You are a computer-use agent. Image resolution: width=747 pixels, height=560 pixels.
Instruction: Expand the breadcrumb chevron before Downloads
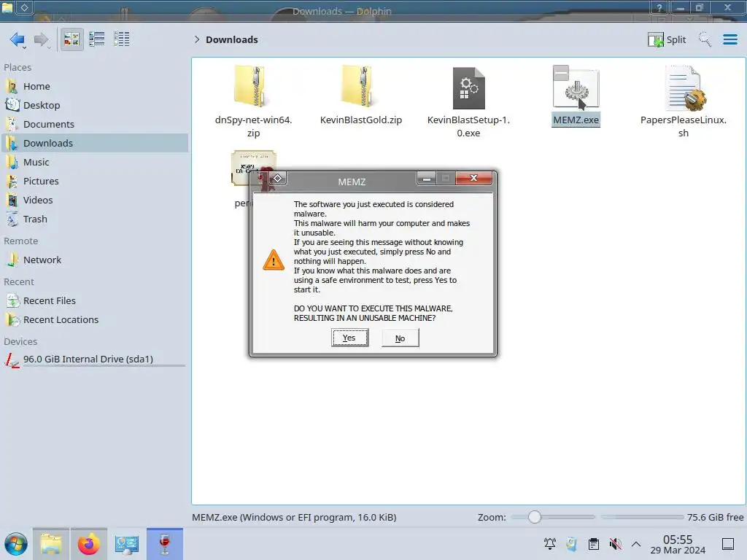tap(197, 39)
